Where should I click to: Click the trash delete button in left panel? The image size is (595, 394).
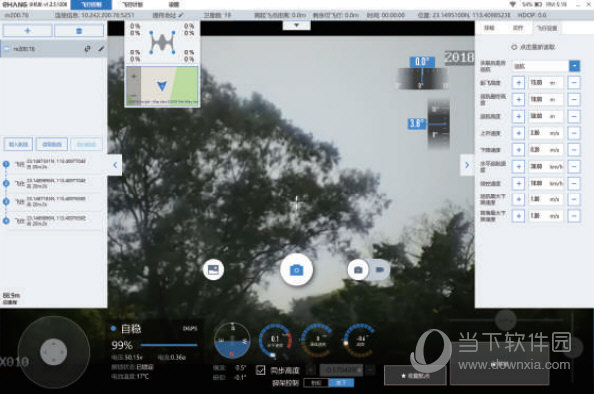point(79,31)
